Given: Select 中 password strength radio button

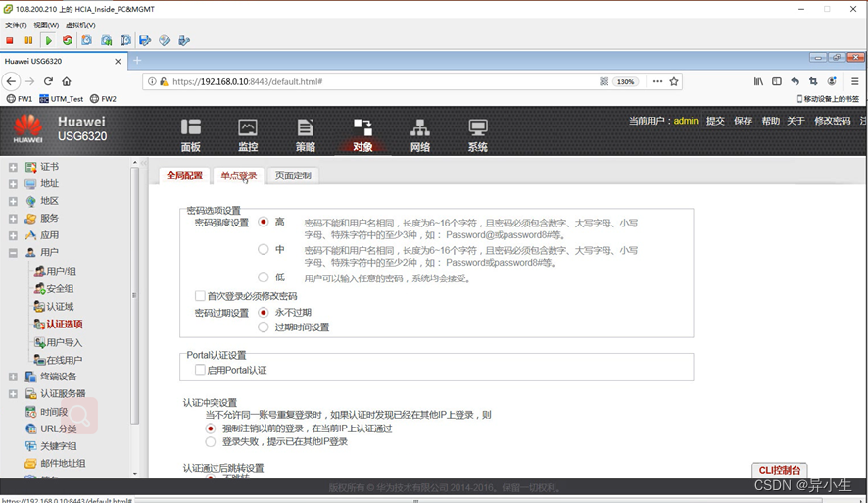Looking at the screenshot, I should [x=264, y=250].
